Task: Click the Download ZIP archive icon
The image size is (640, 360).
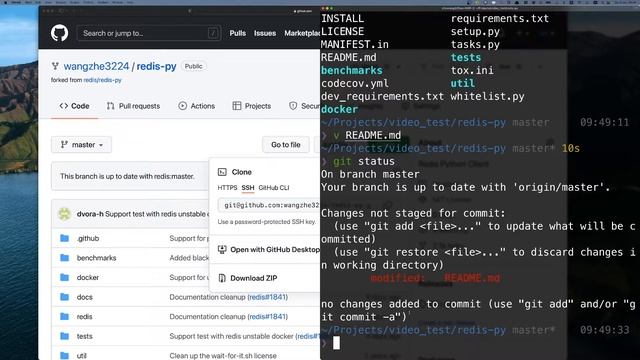Action: tap(222, 278)
